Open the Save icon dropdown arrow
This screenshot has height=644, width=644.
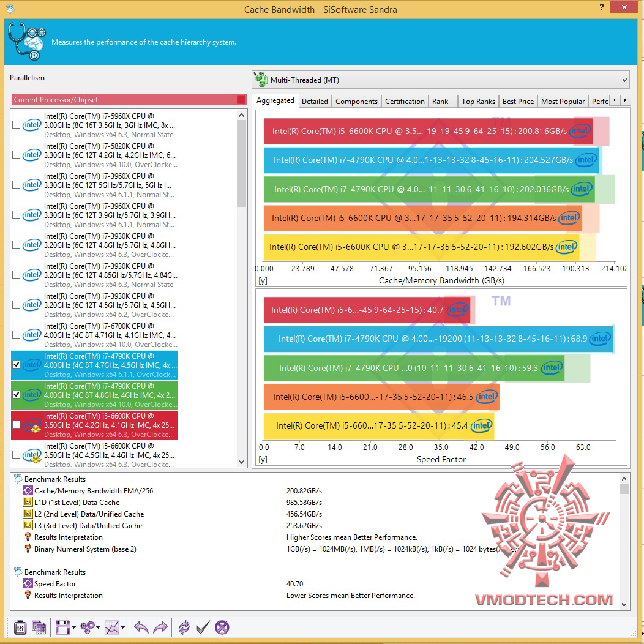click(73, 627)
